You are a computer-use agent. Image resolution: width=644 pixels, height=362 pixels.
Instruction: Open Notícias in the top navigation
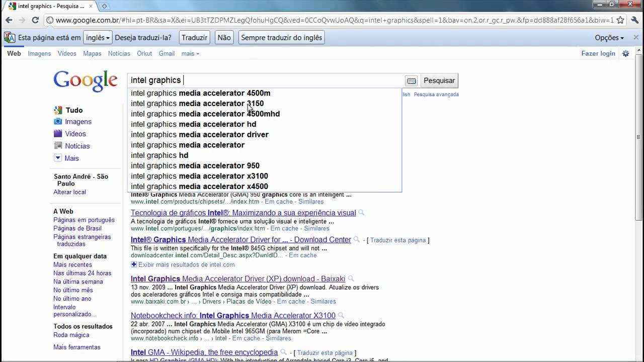(x=119, y=53)
